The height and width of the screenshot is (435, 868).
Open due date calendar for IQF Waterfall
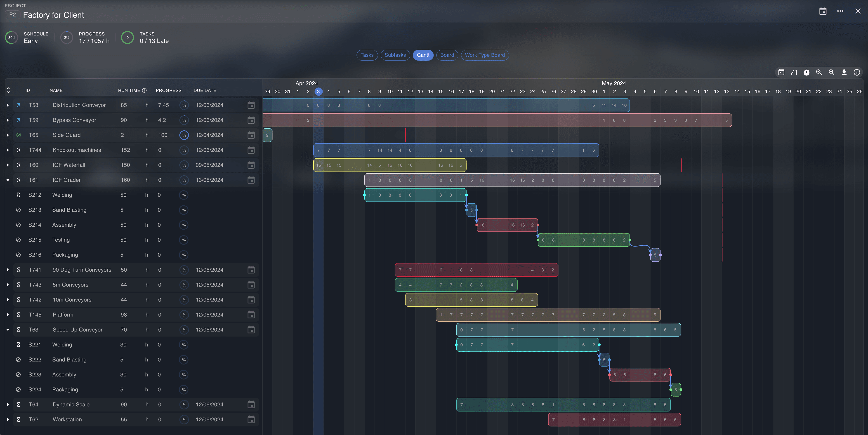[x=251, y=165]
